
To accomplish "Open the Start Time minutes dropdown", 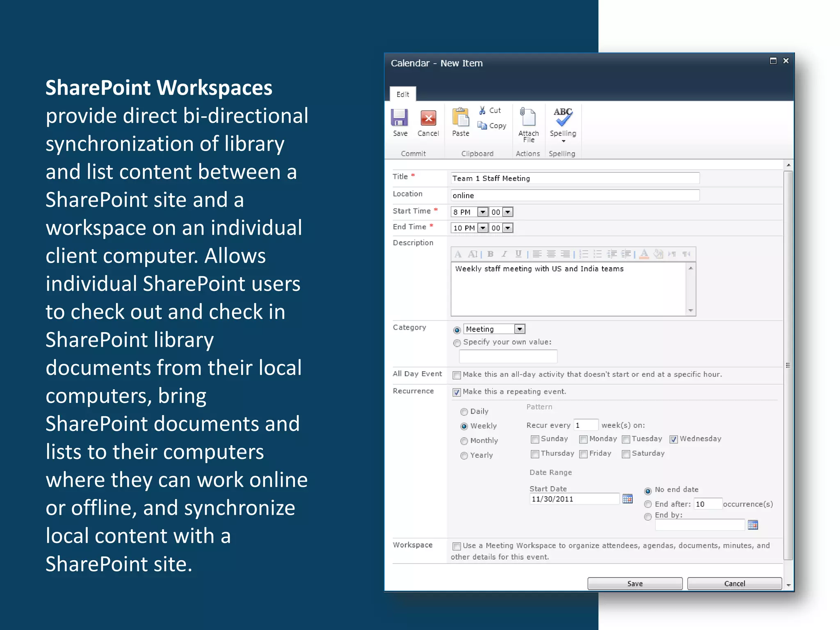I will (x=508, y=212).
